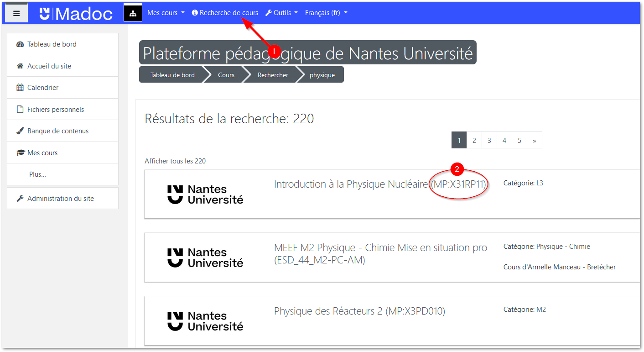
Task: Select Mes cours in left sidebar
Action: [x=42, y=153]
